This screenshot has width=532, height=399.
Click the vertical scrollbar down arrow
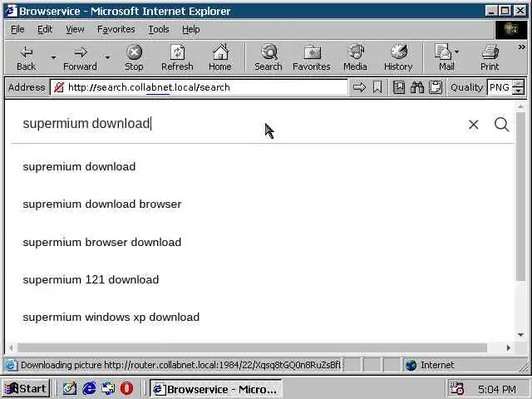(x=521, y=335)
